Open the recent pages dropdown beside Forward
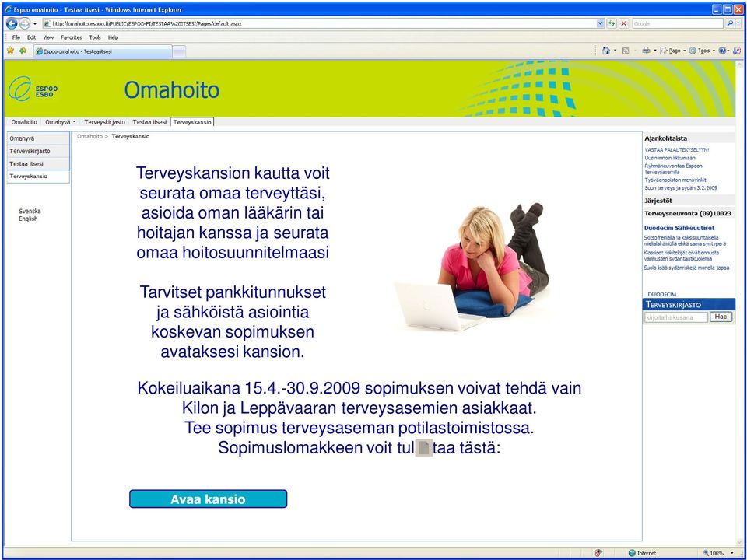The image size is (747, 560). click(35, 24)
